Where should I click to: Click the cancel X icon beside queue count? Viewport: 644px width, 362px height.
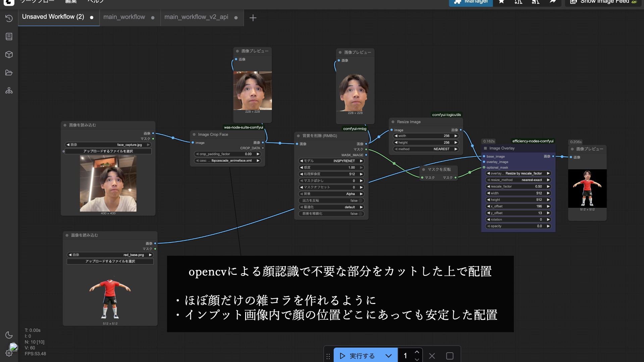coord(432,356)
